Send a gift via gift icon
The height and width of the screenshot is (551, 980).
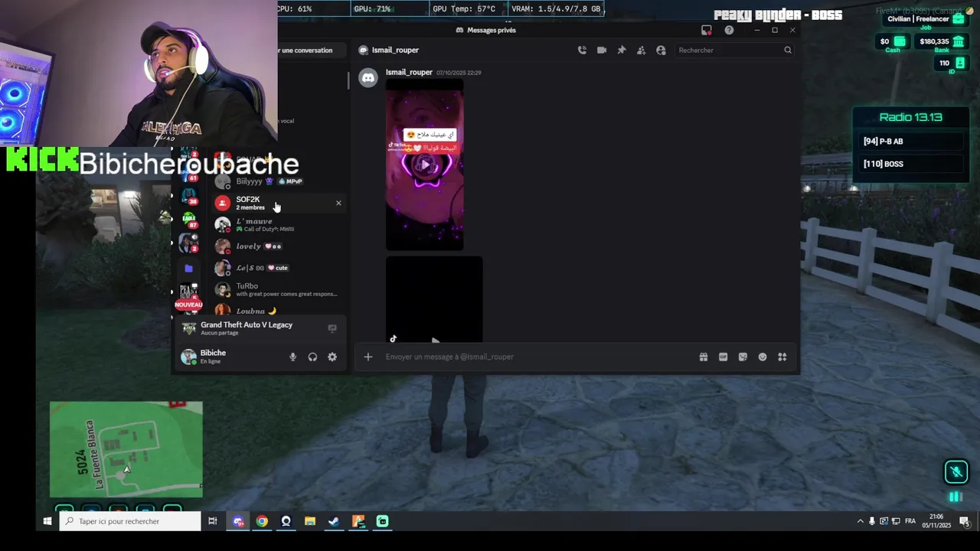[704, 357]
